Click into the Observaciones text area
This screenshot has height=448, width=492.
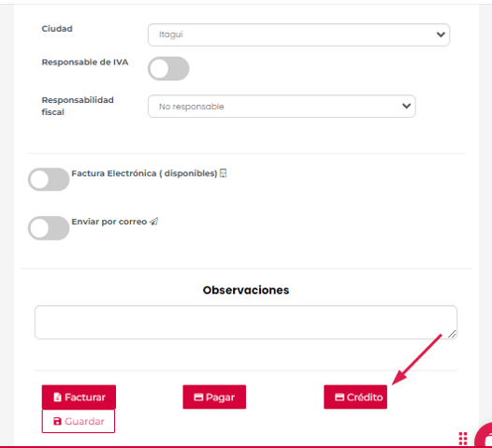[246, 322]
